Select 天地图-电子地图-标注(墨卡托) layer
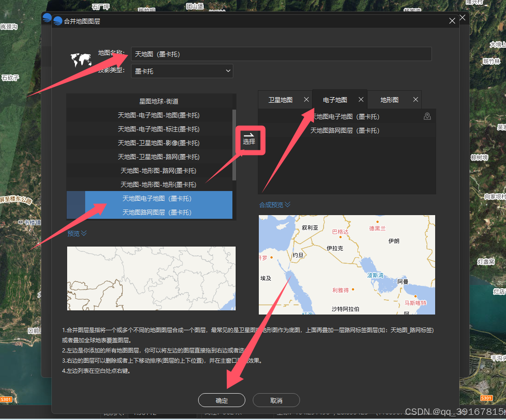Image resolution: width=506 pixels, height=420 pixels. (150, 129)
